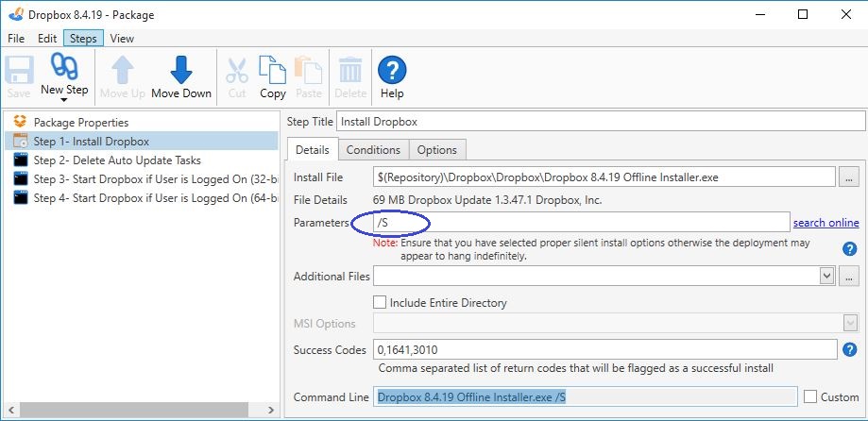Open the View menu
The width and height of the screenshot is (868, 421).
point(122,39)
